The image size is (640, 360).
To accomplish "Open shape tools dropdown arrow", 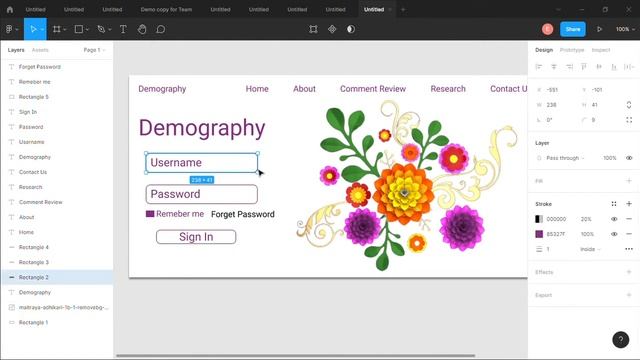I will click(87, 29).
